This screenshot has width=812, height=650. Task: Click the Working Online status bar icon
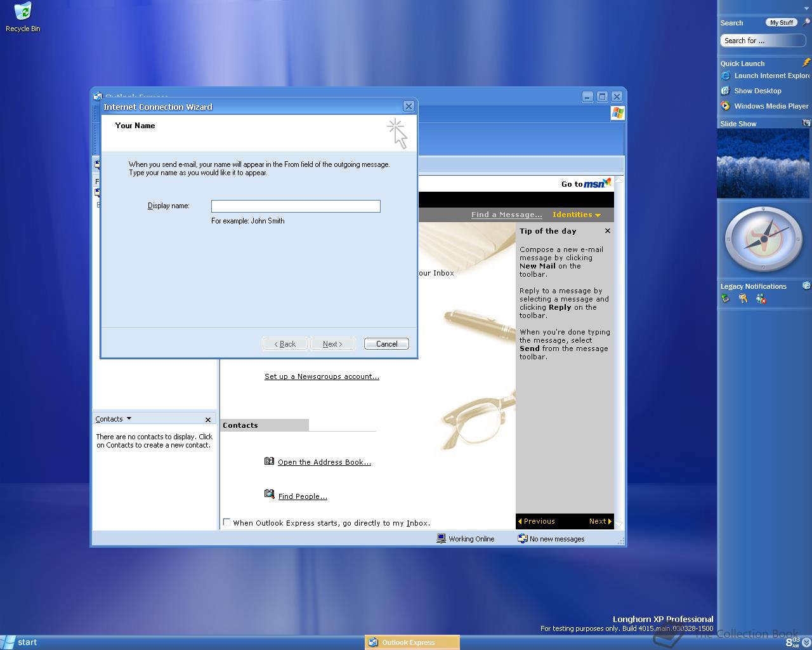point(442,538)
